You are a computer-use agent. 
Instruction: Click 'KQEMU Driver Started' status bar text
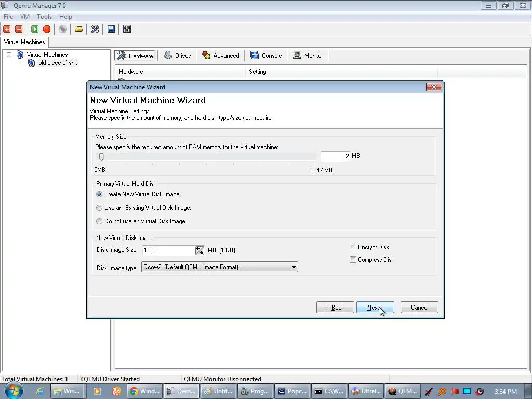point(110,379)
